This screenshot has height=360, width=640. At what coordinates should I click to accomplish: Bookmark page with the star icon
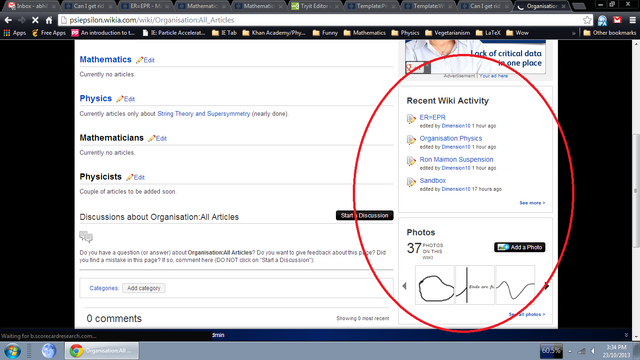click(587, 20)
